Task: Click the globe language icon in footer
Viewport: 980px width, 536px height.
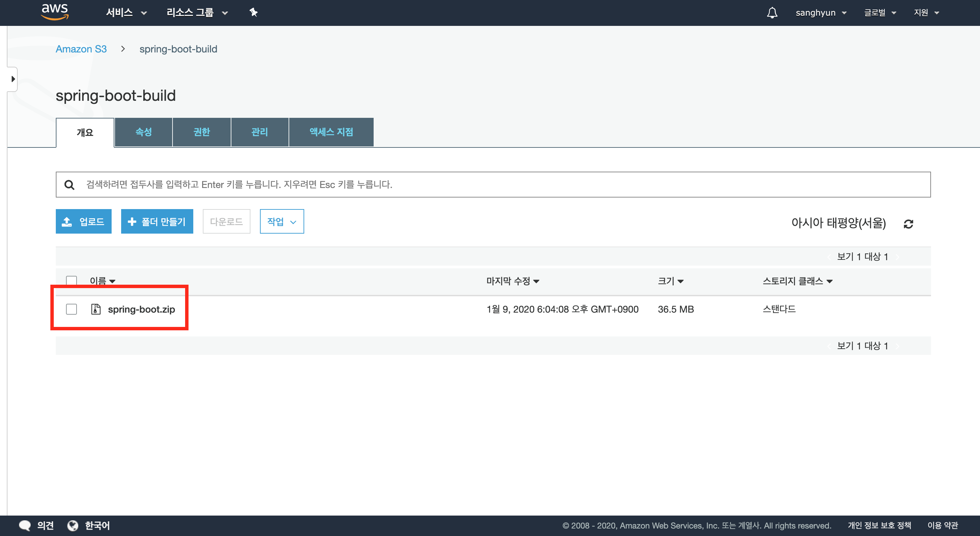Action: pyautogui.click(x=73, y=525)
